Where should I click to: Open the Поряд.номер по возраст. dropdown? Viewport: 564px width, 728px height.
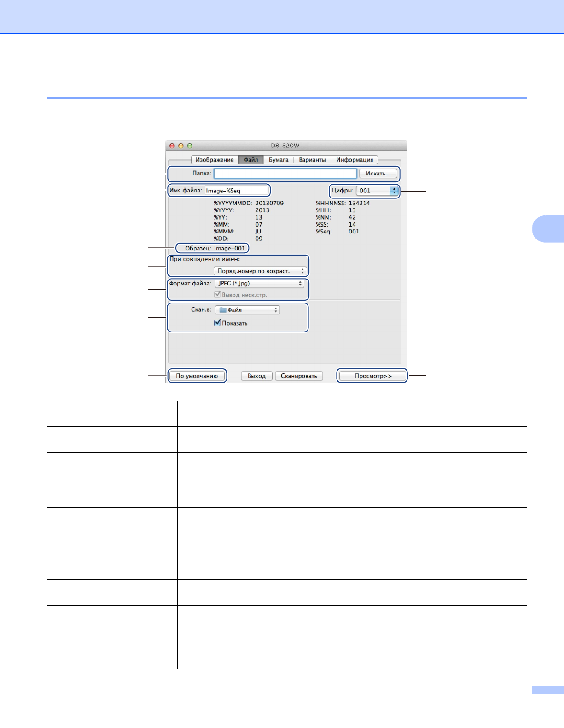[x=260, y=271]
